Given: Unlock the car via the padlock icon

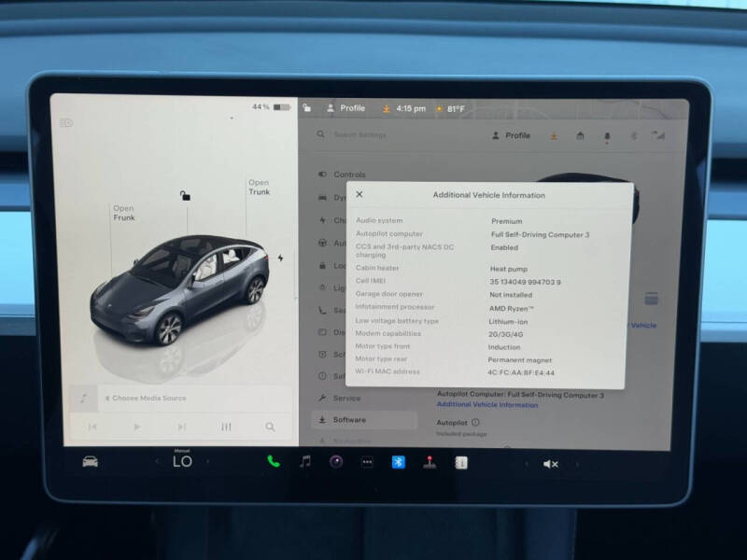Looking at the screenshot, I should coord(187,194).
